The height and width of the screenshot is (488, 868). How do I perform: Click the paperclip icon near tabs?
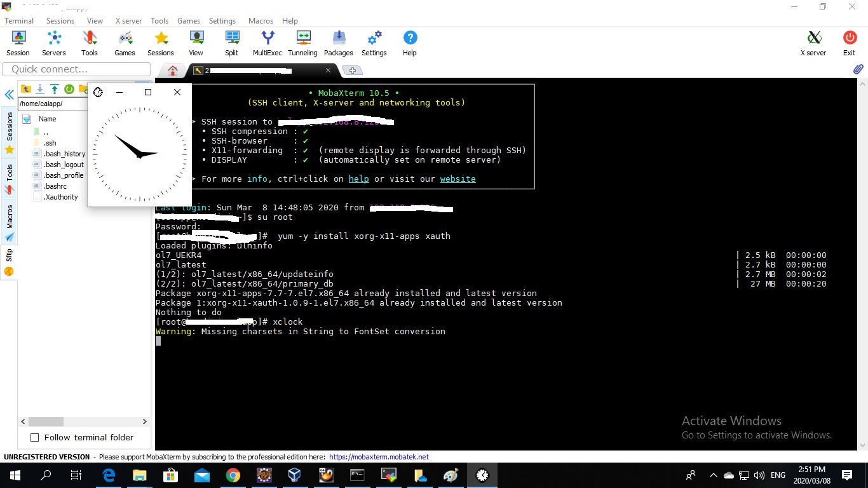858,69
